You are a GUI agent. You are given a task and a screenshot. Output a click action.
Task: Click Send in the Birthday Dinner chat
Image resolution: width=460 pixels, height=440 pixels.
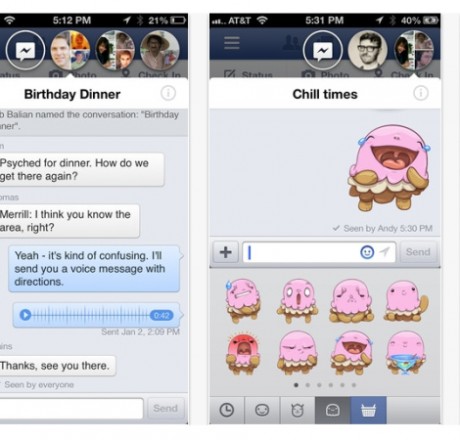[166, 408]
